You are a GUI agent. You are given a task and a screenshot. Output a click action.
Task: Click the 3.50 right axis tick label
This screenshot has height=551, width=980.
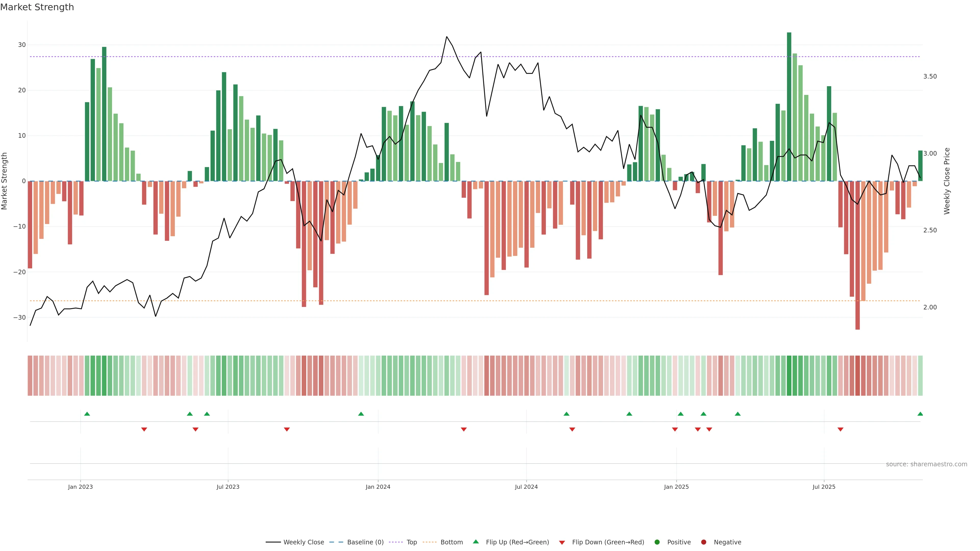coord(930,77)
